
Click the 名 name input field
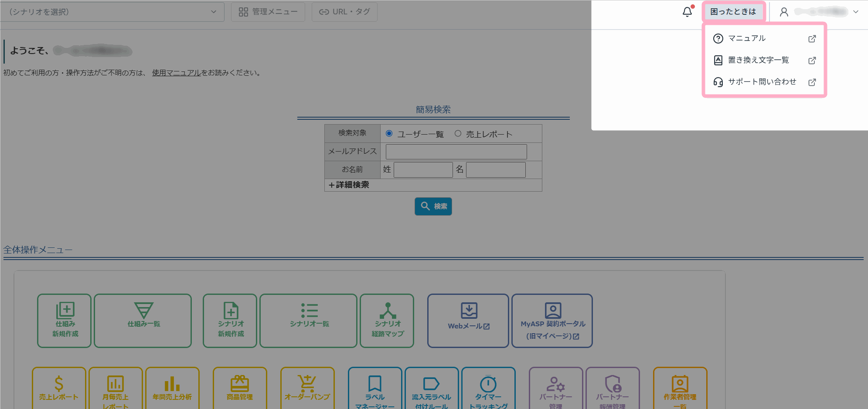point(496,170)
